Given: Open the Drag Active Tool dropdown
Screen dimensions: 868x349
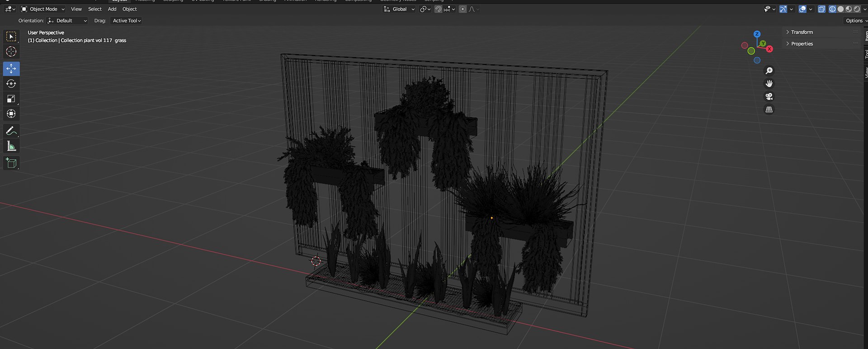Looking at the screenshot, I should (x=126, y=21).
